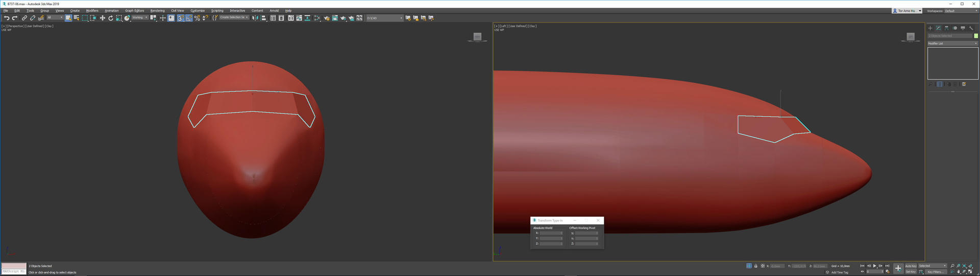Click the Link objects chain icon
Image resolution: width=980 pixels, height=276 pixels.
tap(24, 18)
